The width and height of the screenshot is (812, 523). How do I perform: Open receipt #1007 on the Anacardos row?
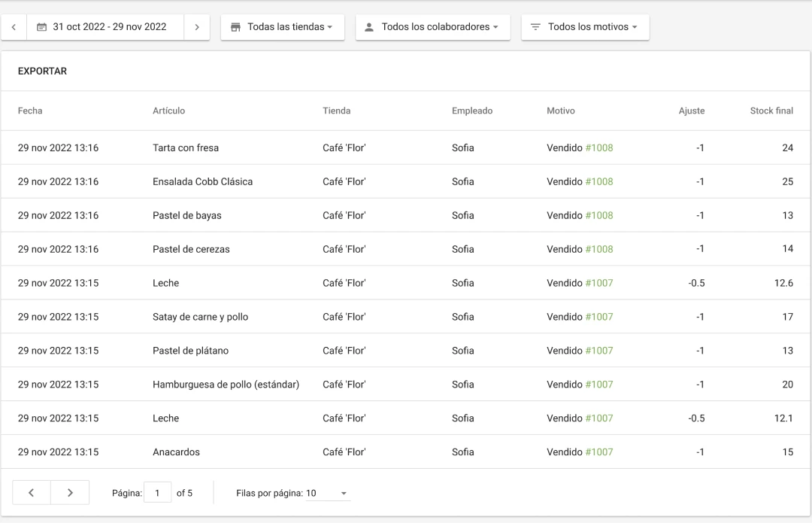point(598,452)
